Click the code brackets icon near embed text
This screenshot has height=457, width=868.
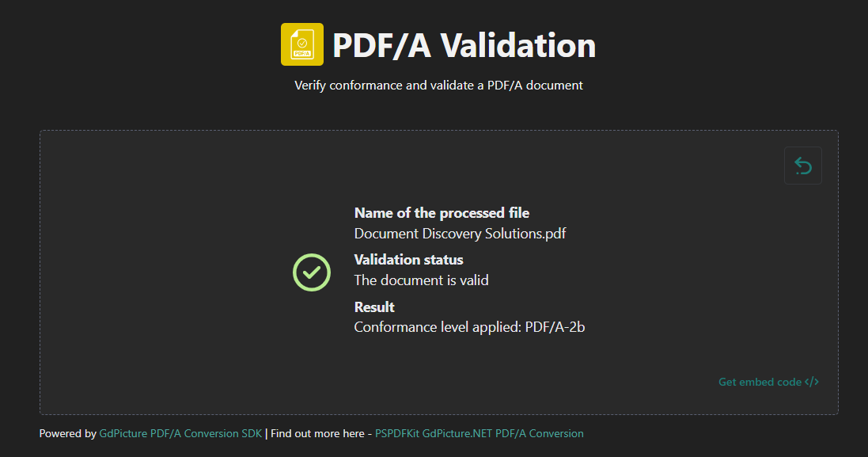[x=812, y=381]
